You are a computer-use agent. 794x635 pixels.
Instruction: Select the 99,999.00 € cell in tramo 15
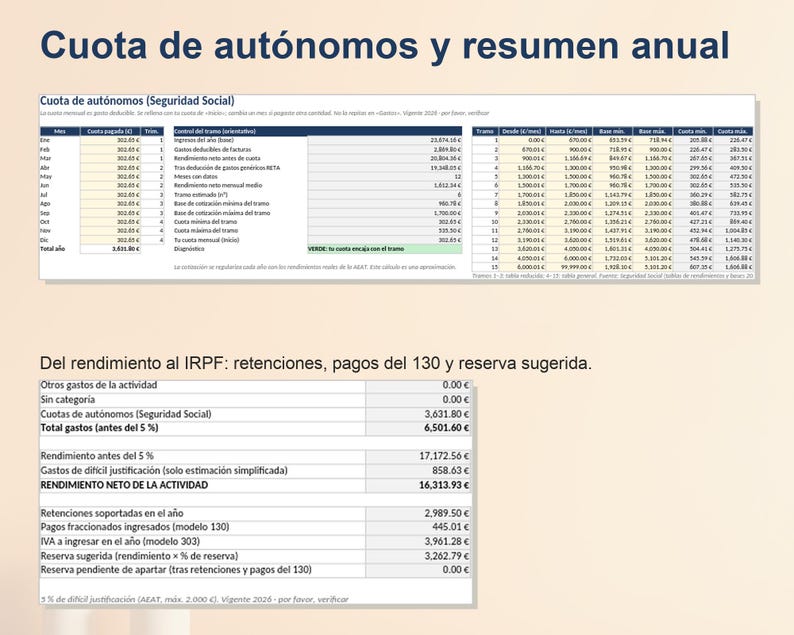pyautogui.click(x=569, y=267)
